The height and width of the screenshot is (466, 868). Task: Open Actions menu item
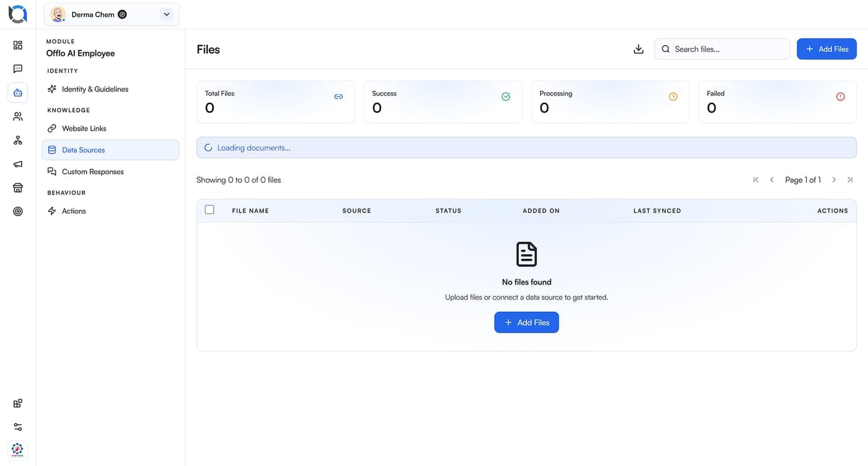click(110, 211)
